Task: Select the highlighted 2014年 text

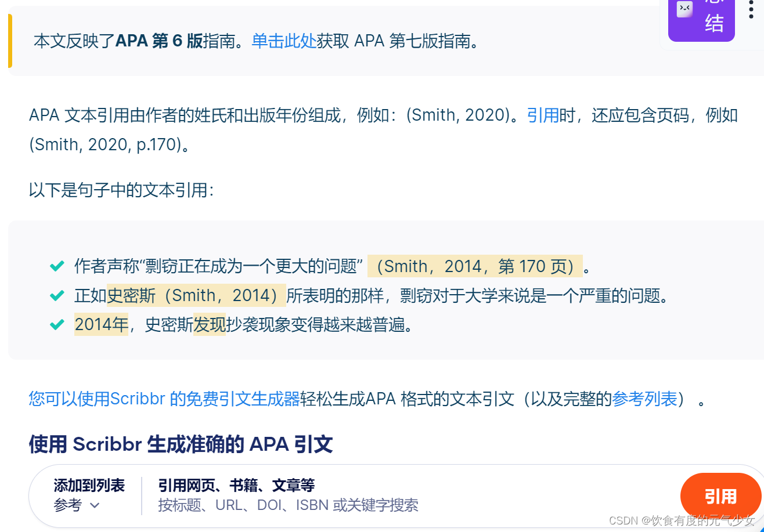Action: (x=101, y=324)
